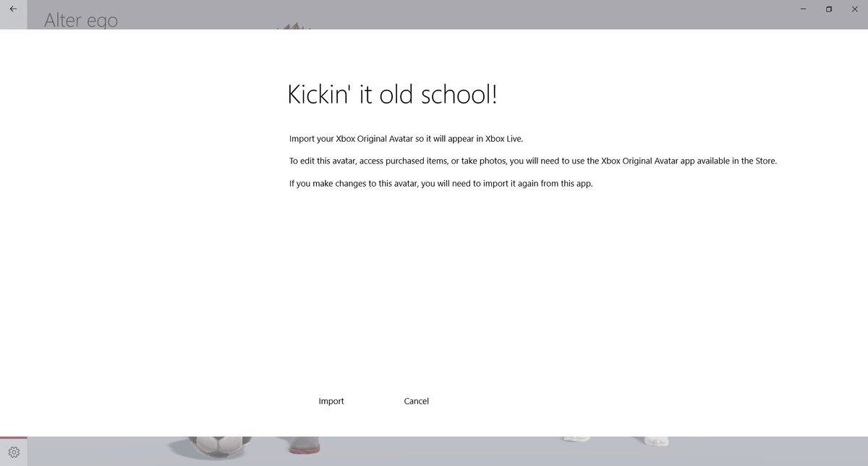Screen dimensions: 868x466
Task: Click the "Kickin' it old school!" heading
Action: click(x=392, y=95)
